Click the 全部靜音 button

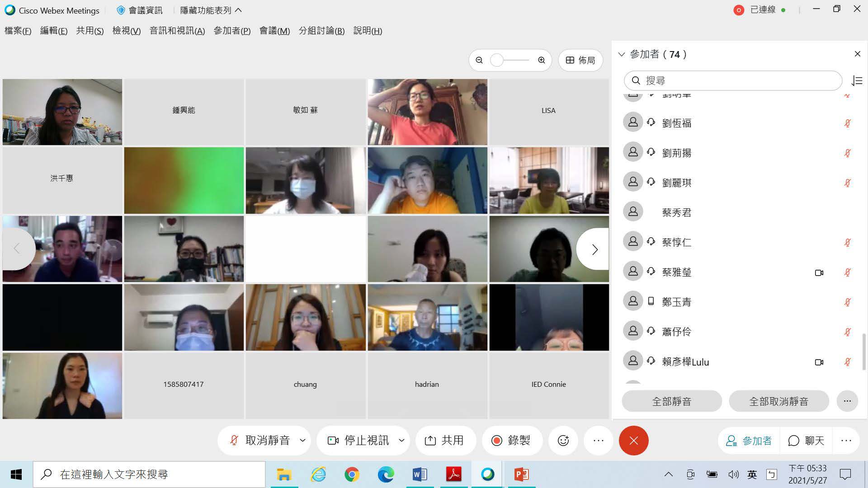pyautogui.click(x=671, y=401)
